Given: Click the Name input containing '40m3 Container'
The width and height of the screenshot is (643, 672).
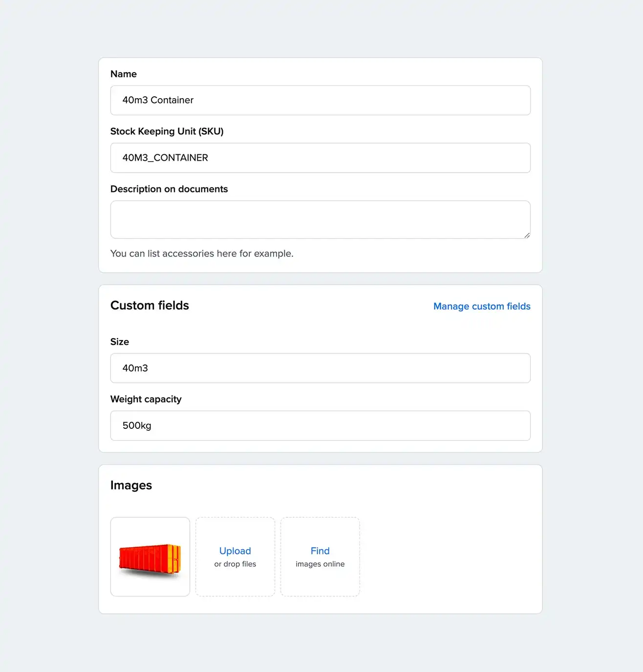Looking at the screenshot, I should (320, 100).
